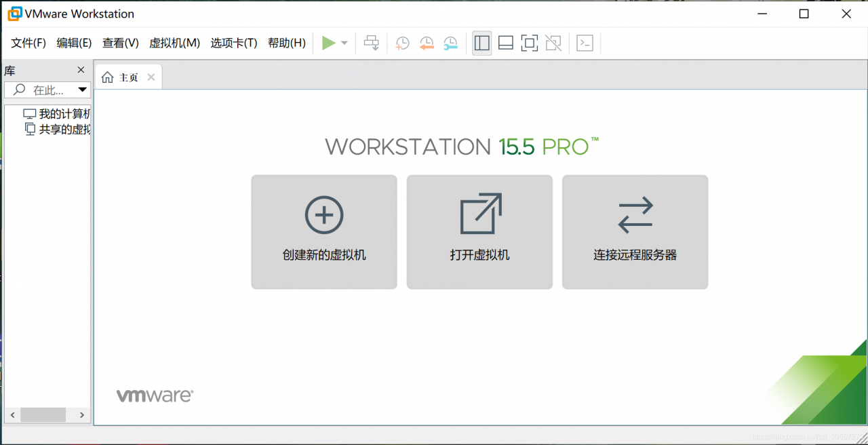Click the send Ctrl+Alt+Del toolbar icon
Image resolution: width=868 pixels, height=445 pixels.
tap(372, 43)
